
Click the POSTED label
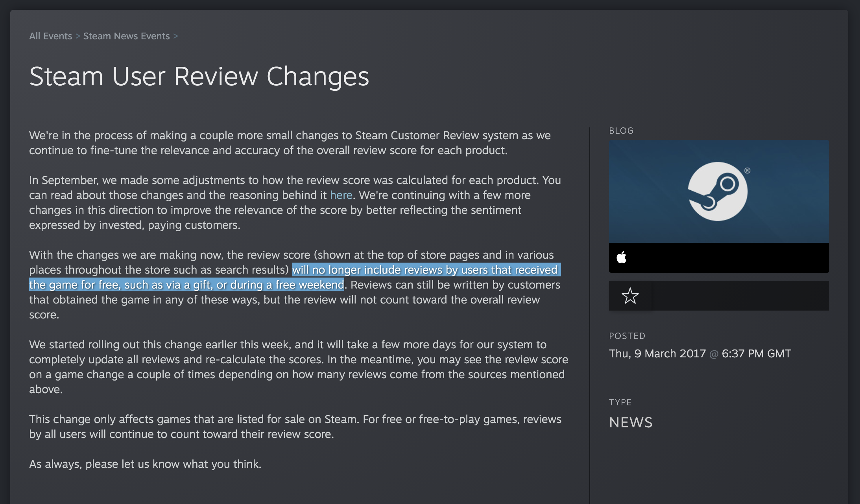click(627, 336)
